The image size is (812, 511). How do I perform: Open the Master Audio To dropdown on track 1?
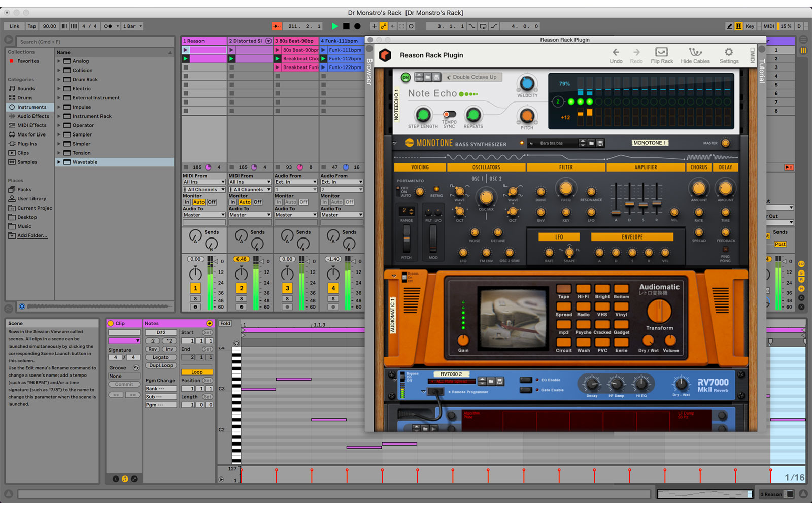204,215
